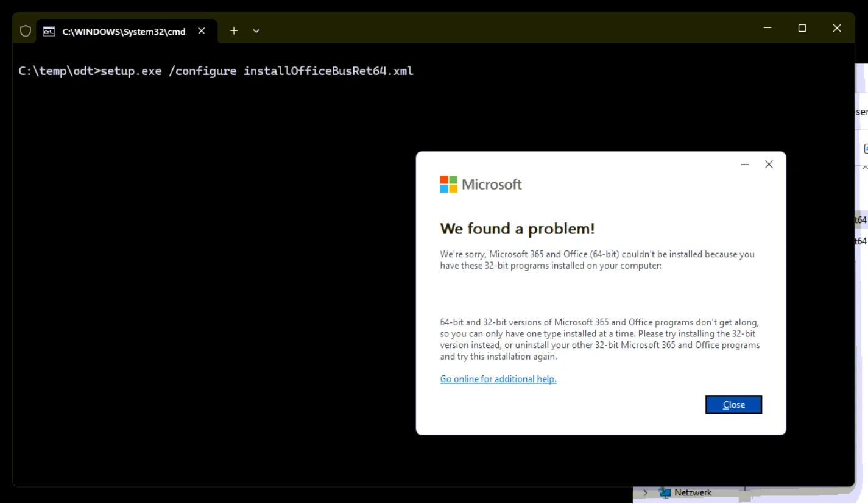Click the blue Close button

tap(733, 405)
